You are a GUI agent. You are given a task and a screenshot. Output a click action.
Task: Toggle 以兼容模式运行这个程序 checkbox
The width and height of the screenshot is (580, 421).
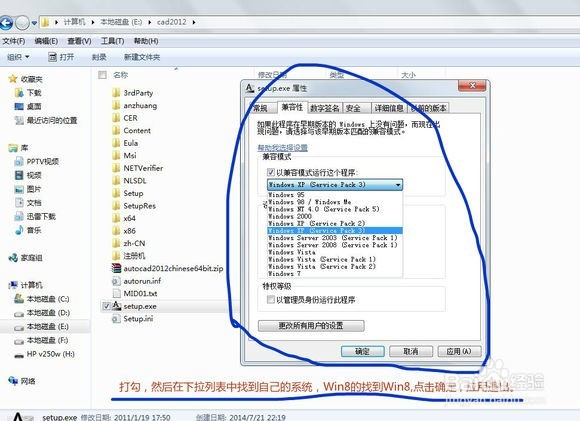271,172
